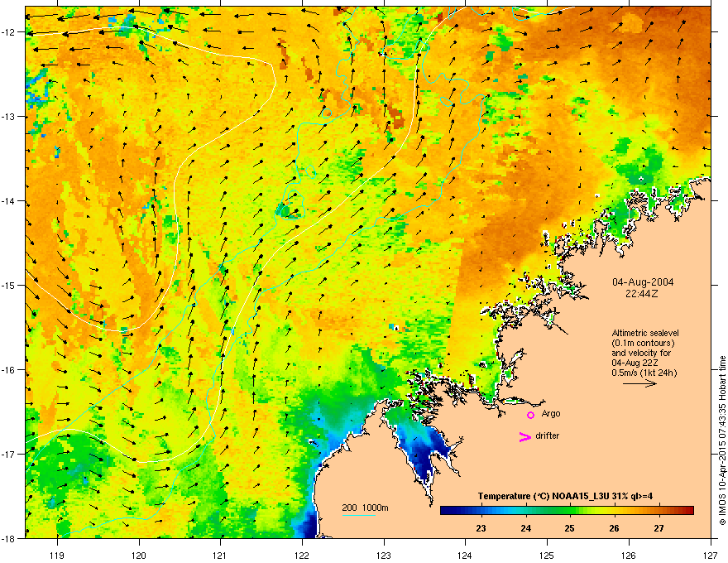Screen dimensions: 728x563
Task: Click the longitude axis label '121'
Action: (x=220, y=555)
